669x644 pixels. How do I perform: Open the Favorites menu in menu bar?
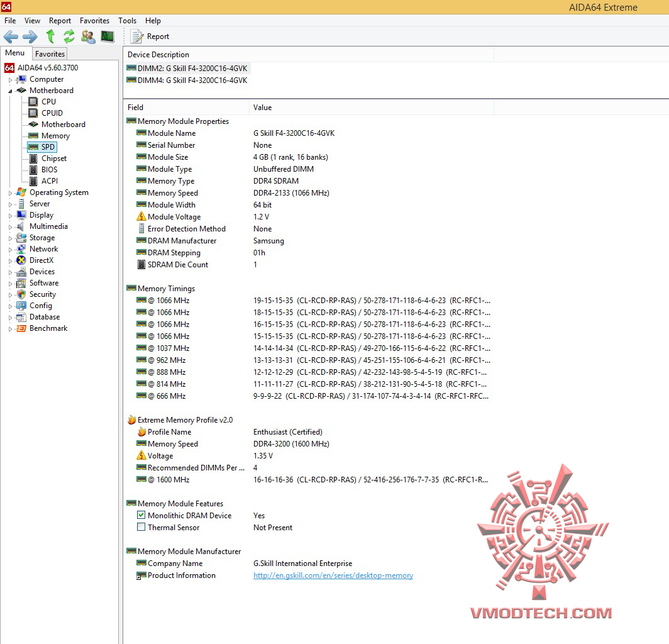pos(94,21)
